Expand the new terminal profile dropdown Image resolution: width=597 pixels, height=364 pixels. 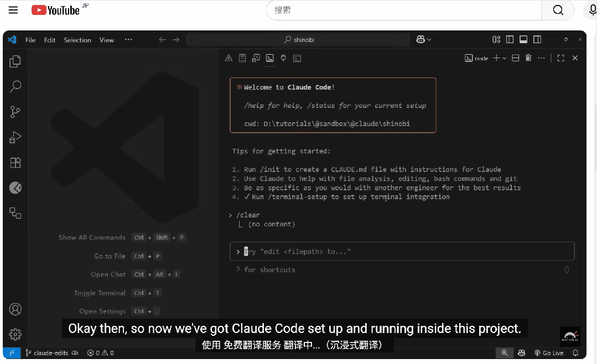click(505, 58)
